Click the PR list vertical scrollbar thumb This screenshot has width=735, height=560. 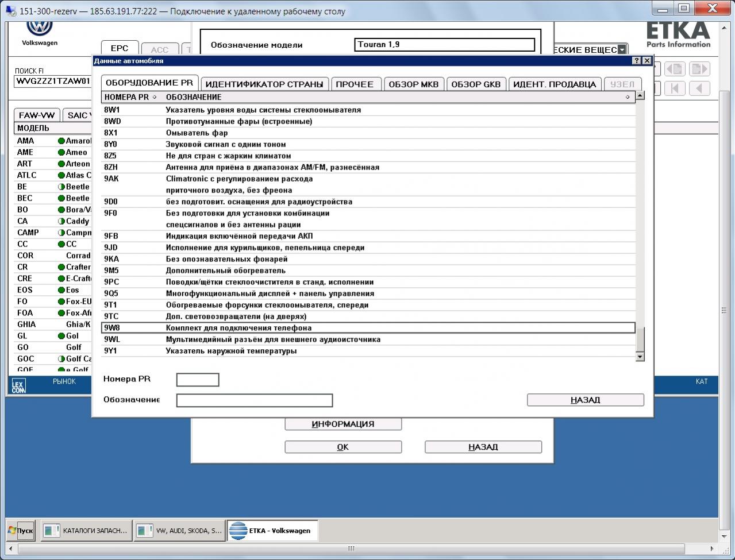point(640,338)
